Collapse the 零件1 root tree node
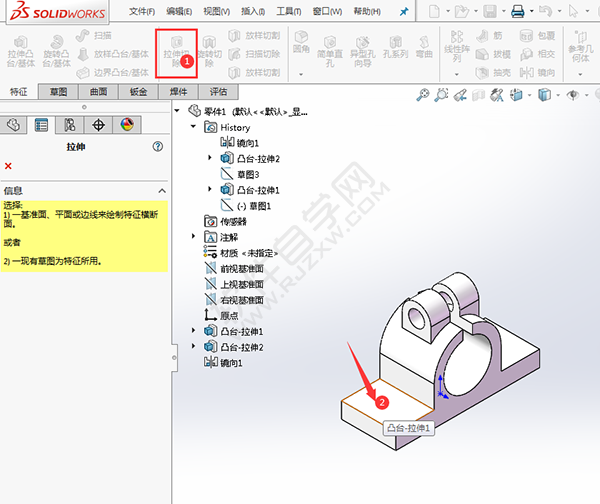600x504 pixels. (177, 111)
